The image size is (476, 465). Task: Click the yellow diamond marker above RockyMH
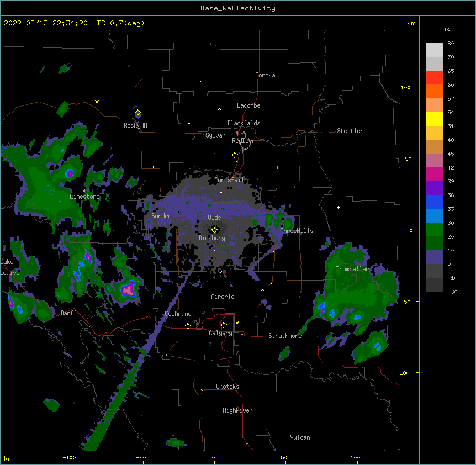(137, 113)
